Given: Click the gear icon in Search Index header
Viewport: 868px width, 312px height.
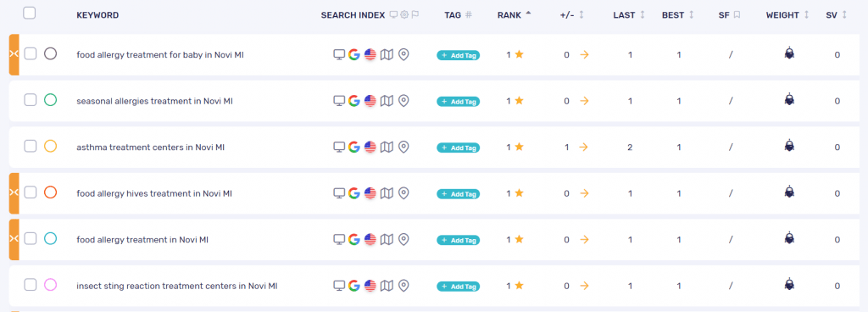Looking at the screenshot, I should (404, 15).
